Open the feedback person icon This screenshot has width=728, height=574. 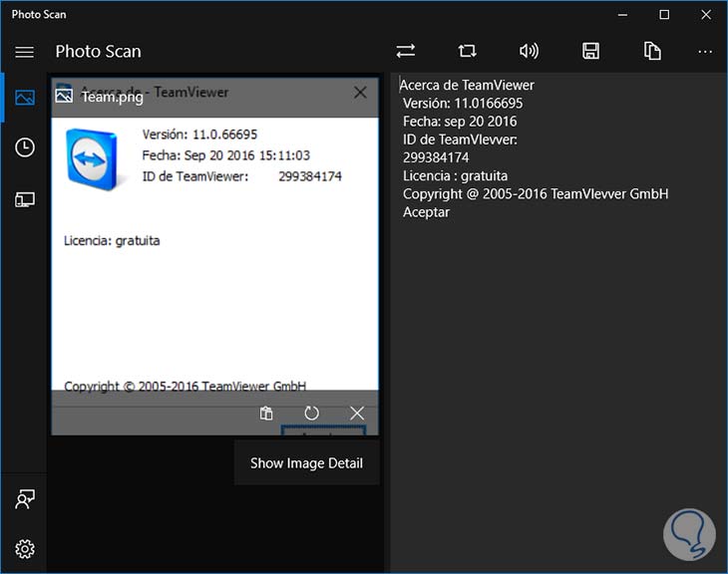pos(25,499)
